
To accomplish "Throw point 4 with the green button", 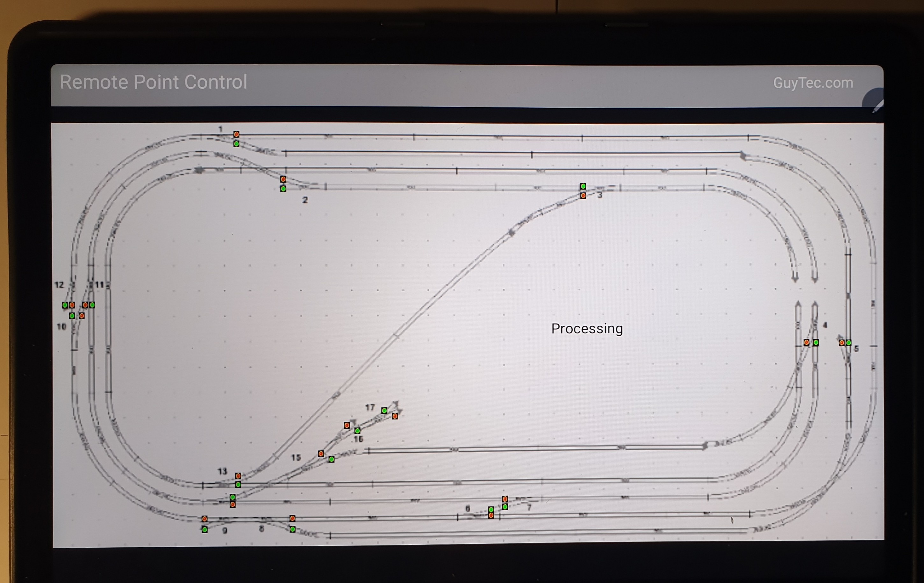I will click(x=816, y=342).
